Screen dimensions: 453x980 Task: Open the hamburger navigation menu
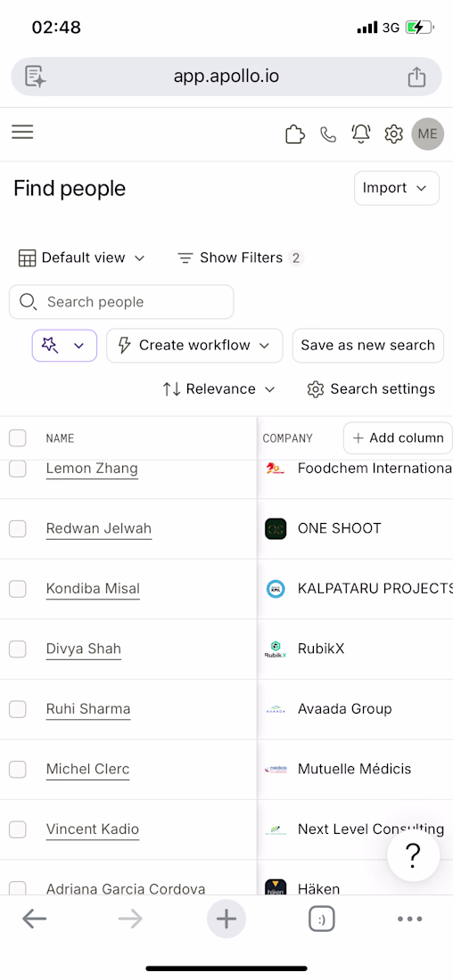22,133
